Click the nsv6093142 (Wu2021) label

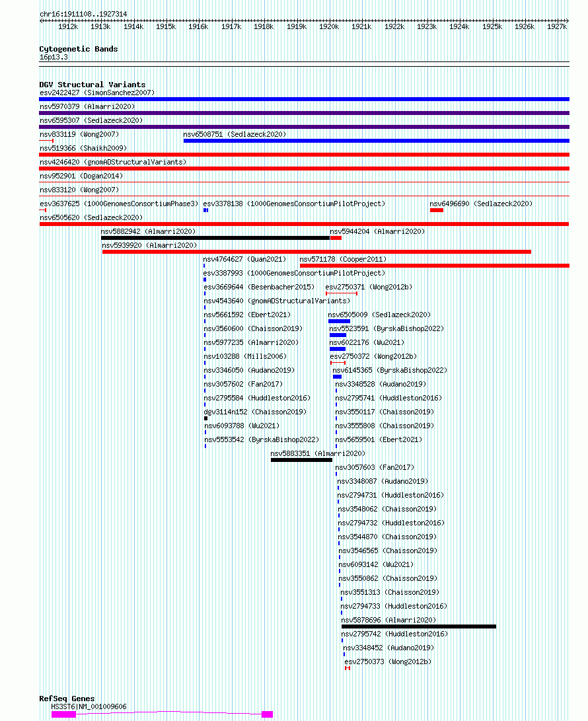[x=376, y=564]
